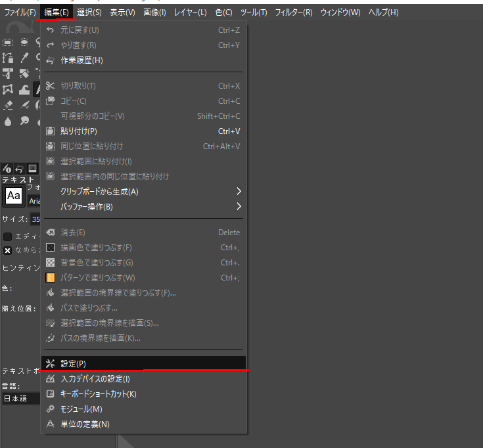Click パターンで塗りつぶす(W) entry
The height and width of the screenshot is (448, 483).
tap(143, 278)
